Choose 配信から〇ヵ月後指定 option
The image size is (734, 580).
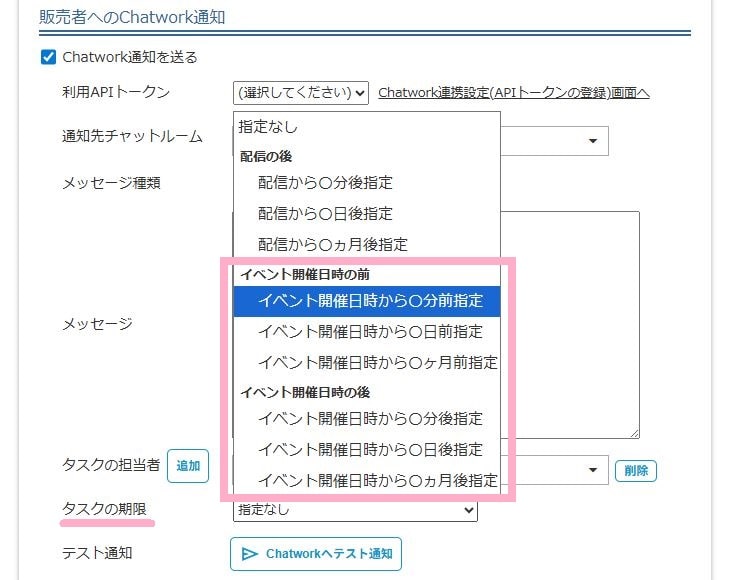(x=332, y=244)
